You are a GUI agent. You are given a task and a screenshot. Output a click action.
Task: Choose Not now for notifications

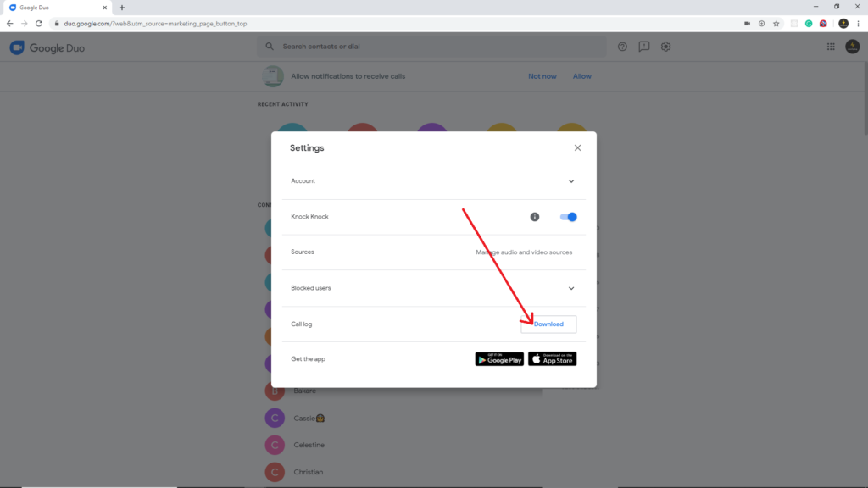[542, 76]
